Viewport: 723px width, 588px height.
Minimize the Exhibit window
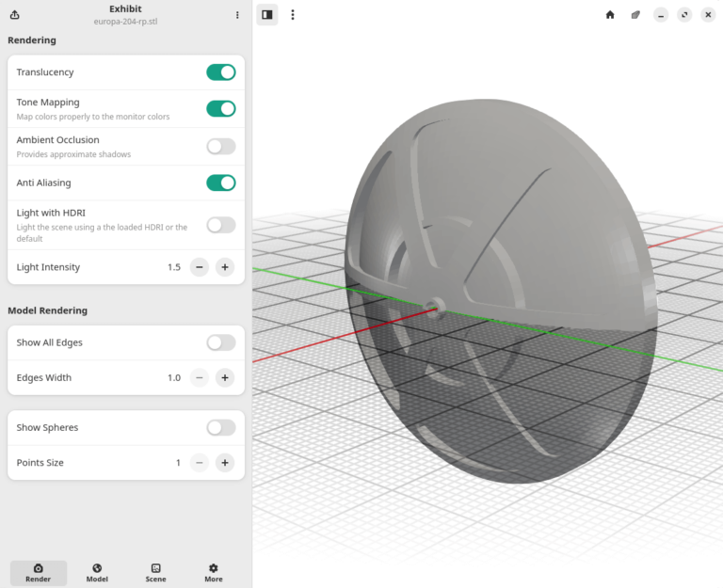coord(661,15)
